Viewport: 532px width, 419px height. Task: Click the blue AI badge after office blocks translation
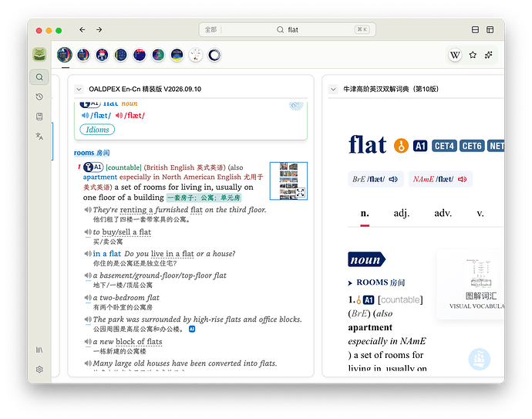(192, 329)
